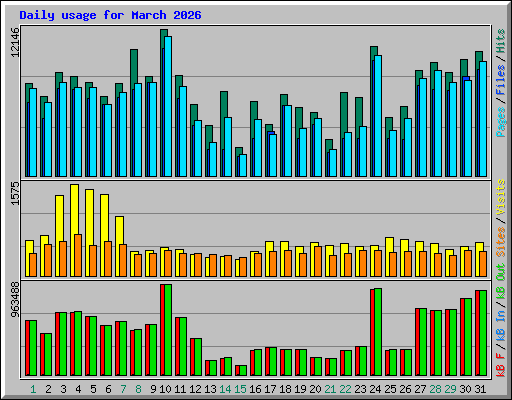Image resolution: width=512 pixels, height=400 pixels.
Task: Select day 31 on the date axis
Action: pyautogui.click(x=480, y=389)
